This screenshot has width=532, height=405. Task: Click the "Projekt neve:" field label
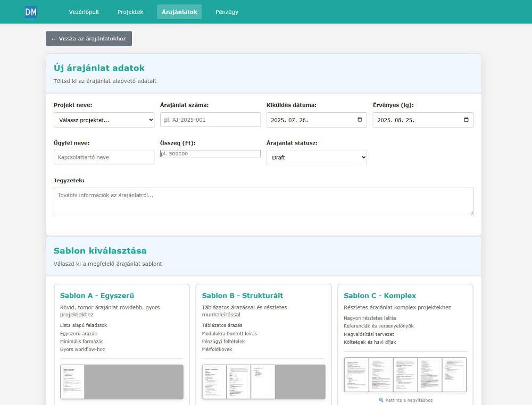coord(72,105)
